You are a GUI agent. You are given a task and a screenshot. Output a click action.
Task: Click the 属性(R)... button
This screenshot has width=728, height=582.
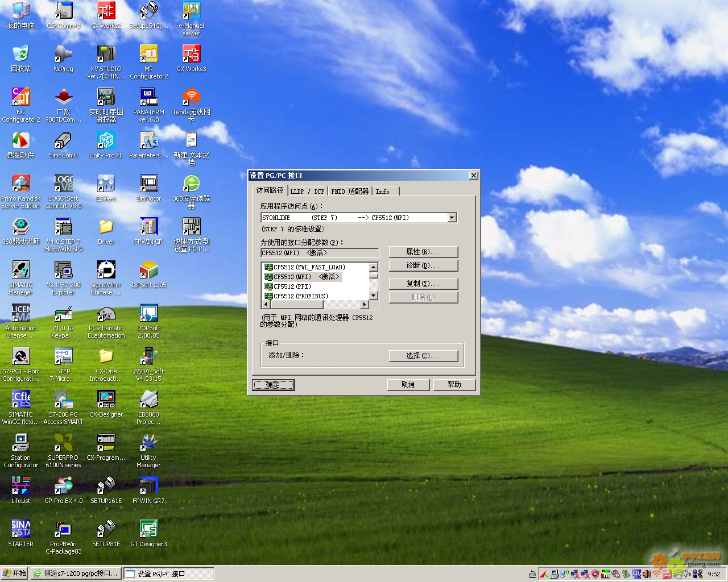[423, 252]
